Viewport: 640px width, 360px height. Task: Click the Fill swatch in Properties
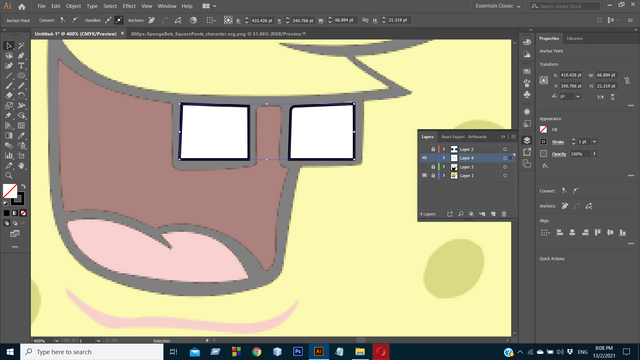click(x=543, y=129)
